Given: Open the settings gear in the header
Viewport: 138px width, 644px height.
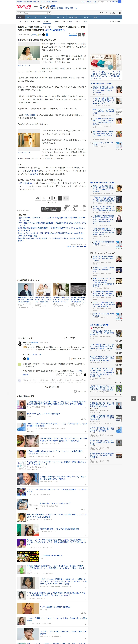Looking at the screenshot, I should click(x=120, y=13).
